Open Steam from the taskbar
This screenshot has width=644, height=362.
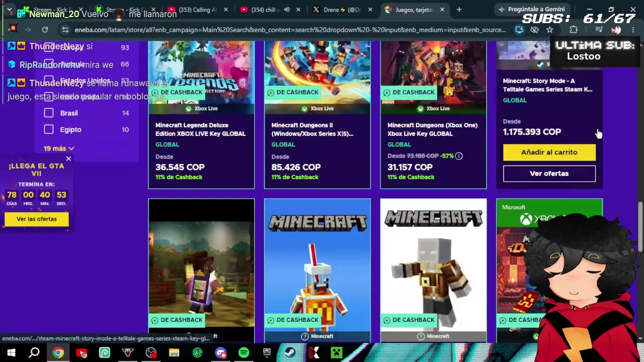290,353
